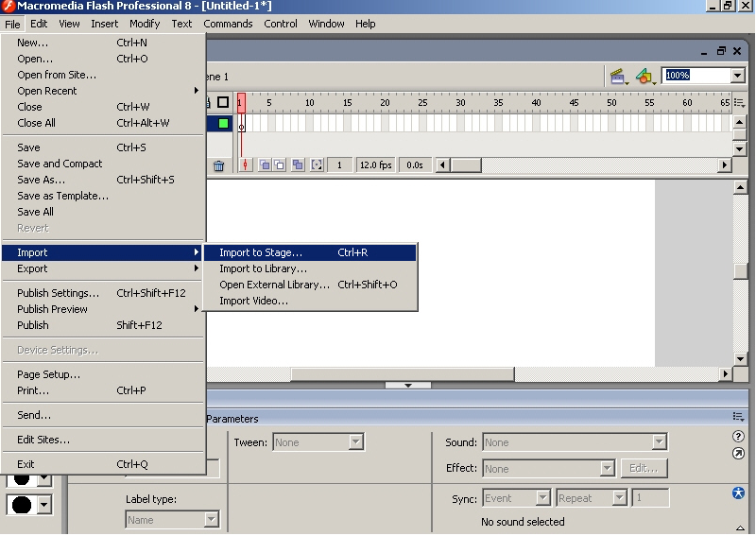
Task: Toggle Edit Multiple Frames button
Action: (298, 165)
